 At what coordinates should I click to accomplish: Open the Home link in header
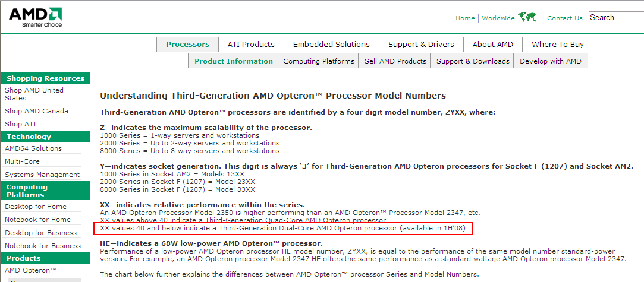(x=465, y=18)
